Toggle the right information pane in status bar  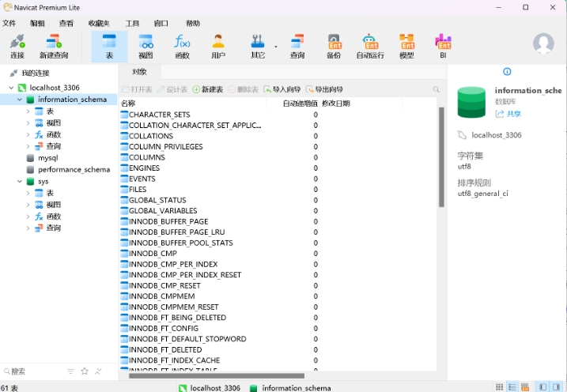(x=556, y=387)
